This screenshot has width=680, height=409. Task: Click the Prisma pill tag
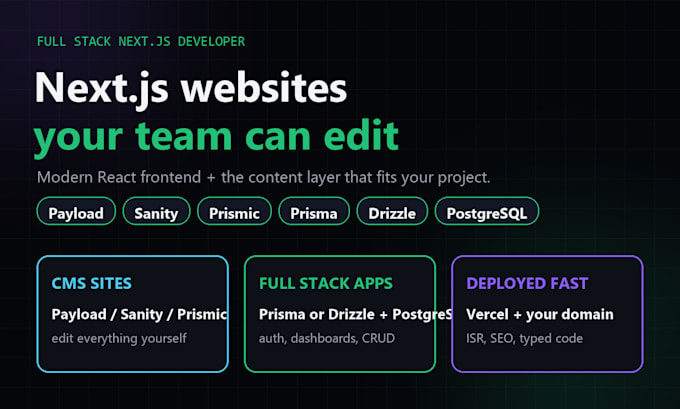pyautogui.click(x=314, y=211)
